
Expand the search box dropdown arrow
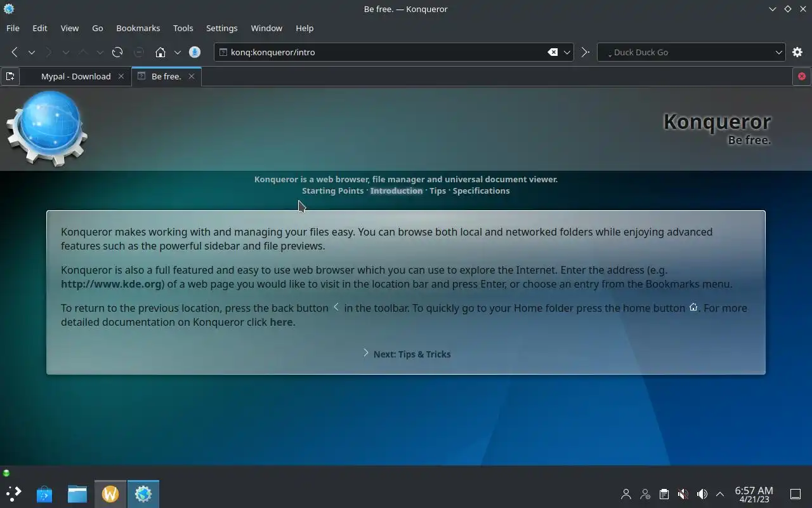click(x=779, y=52)
